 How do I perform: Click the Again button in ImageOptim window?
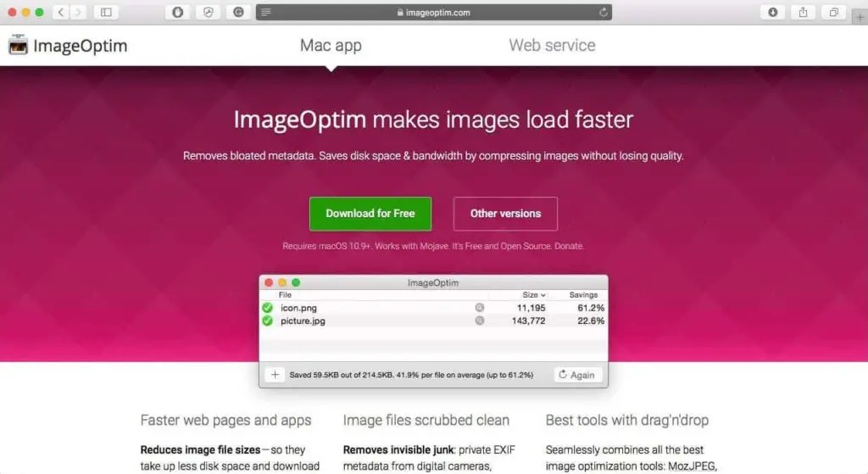click(x=577, y=375)
